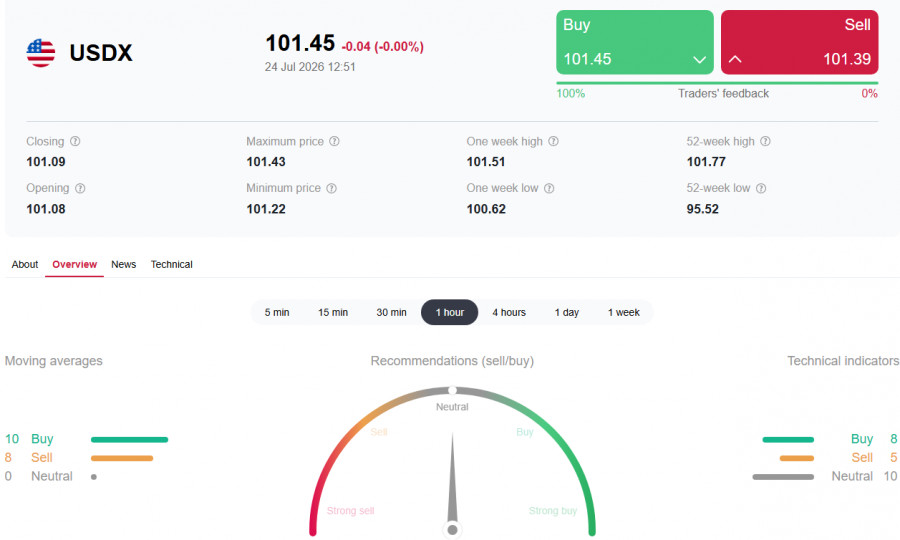Open the Technical tab
The width and height of the screenshot is (900, 540).
(172, 265)
